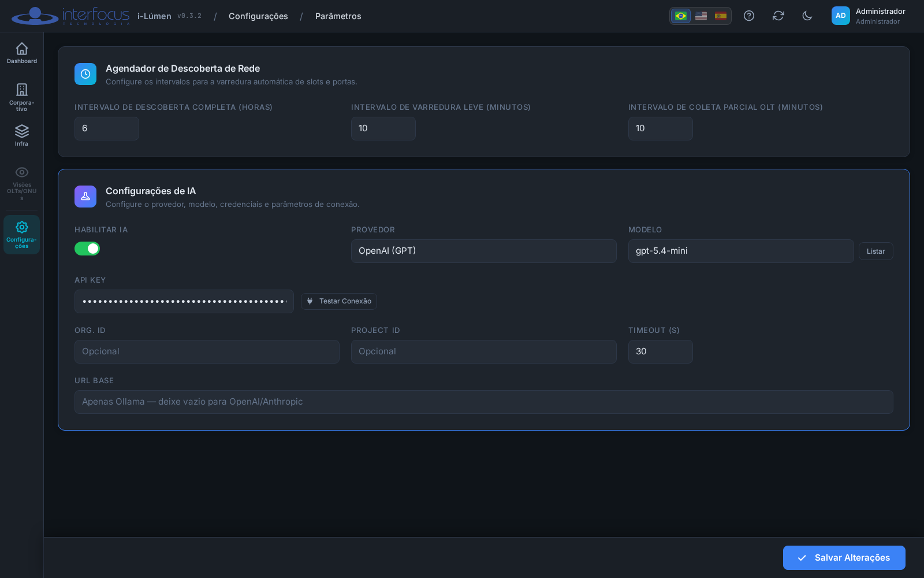This screenshot has height=578, width=924.
Task: Click the refresh sync icon
Action: tap(778, 16)
